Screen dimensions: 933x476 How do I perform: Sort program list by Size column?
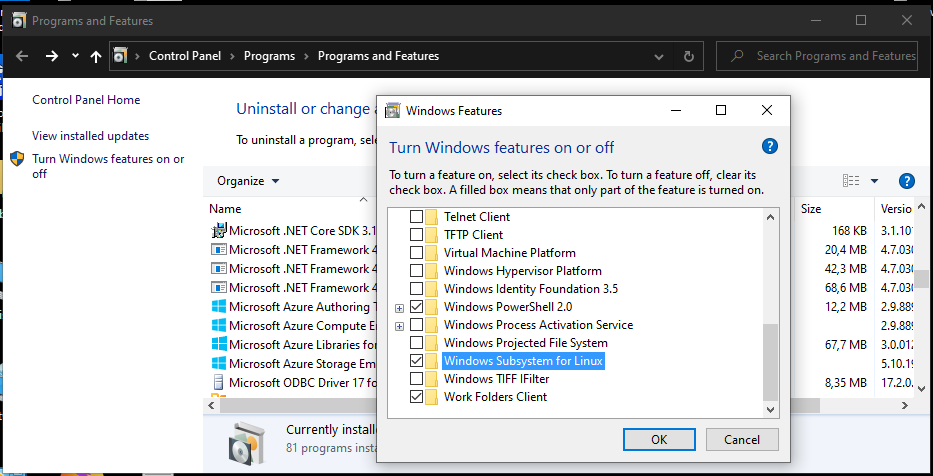pyautogui.click(x=811, y=209)
